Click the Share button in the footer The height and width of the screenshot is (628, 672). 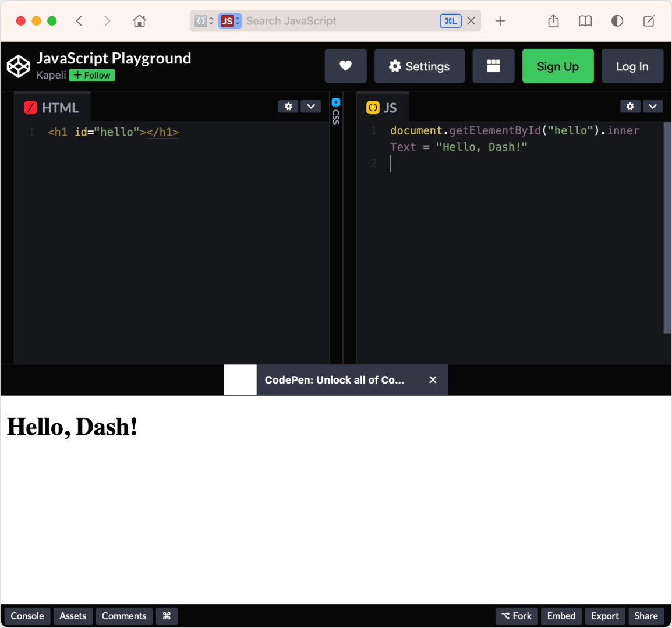(x=646, y=616)
